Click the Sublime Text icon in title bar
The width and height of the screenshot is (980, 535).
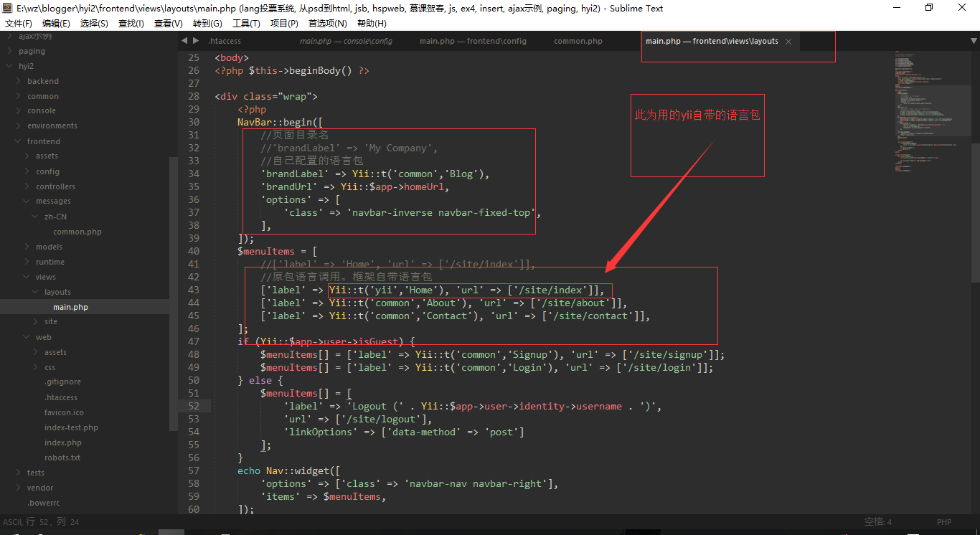click(x=8, y=8)
